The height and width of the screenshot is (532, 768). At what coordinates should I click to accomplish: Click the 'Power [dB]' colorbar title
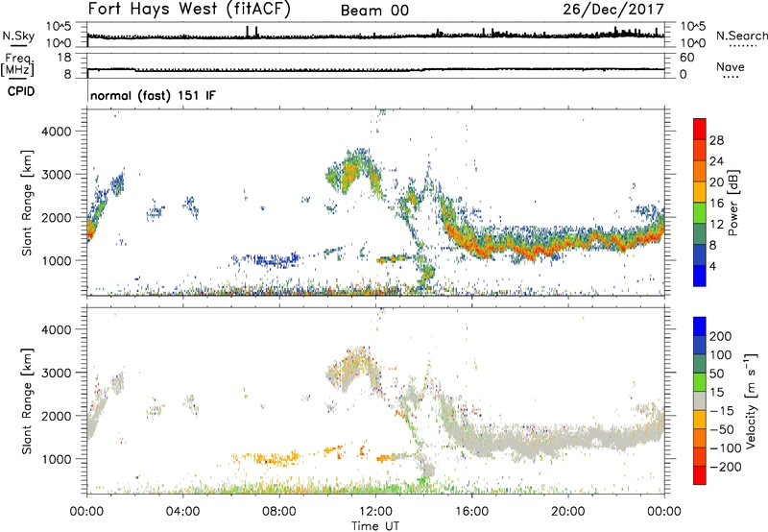tap(733, 203)
